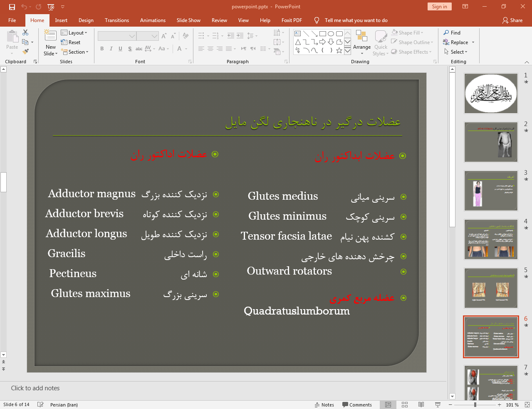The height and width of the screenshot is (409, 532).
Task: Click the Format Painter icon
Action: pos(25,52)
